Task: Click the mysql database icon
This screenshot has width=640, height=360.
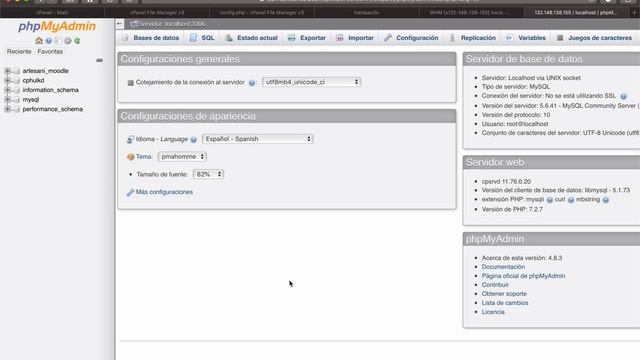Action: point(17,100)
